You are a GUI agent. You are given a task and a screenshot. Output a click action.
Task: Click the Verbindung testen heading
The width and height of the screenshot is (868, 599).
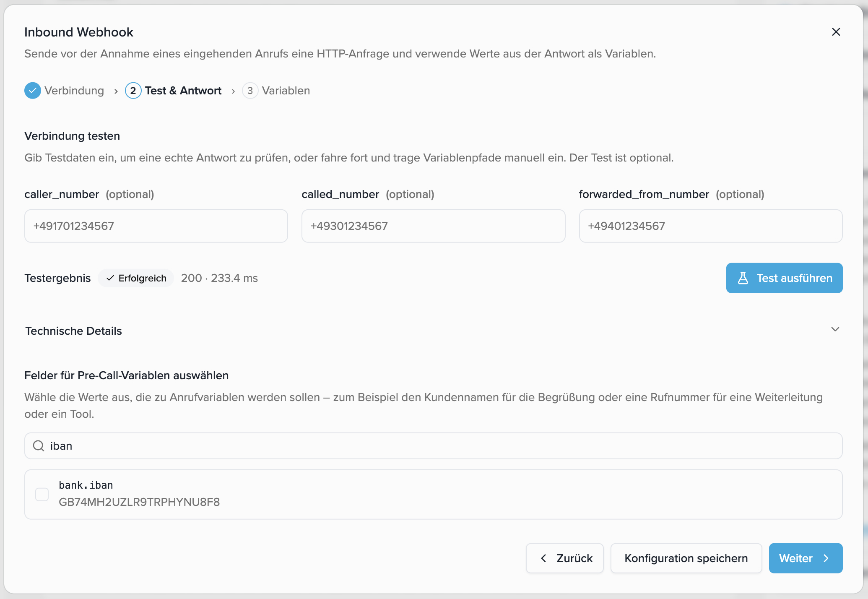click(x=72, y=136)
